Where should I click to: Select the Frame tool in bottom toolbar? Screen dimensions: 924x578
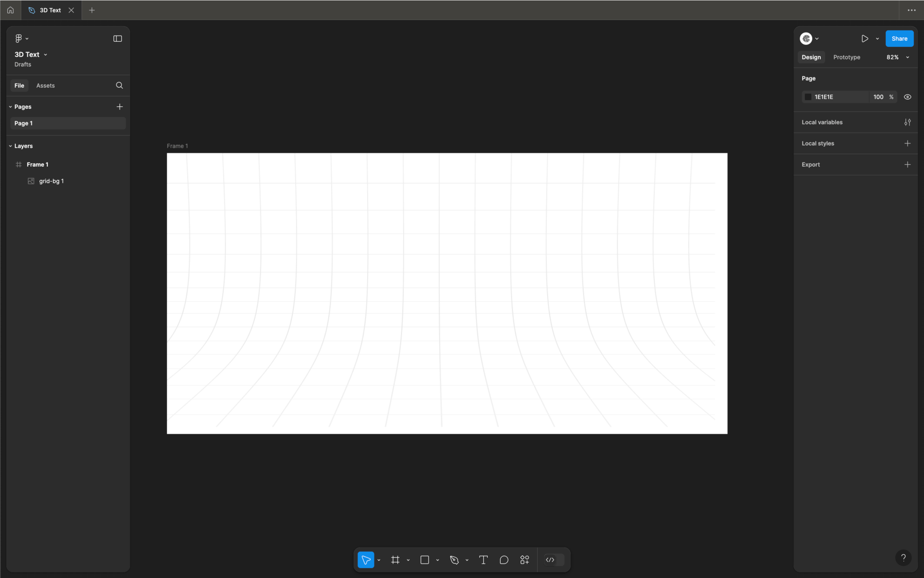tap(395, 560)
